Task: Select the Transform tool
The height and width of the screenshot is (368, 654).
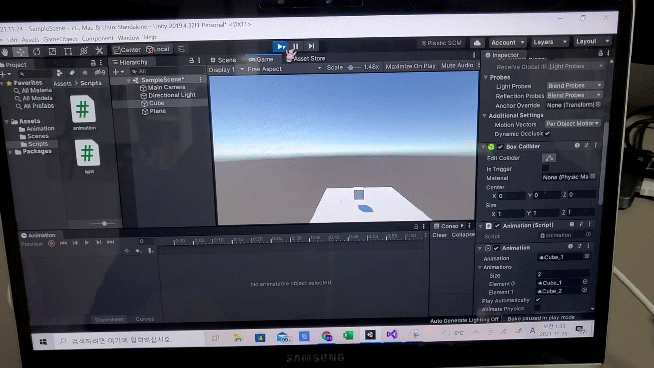Action: [83, 51]
